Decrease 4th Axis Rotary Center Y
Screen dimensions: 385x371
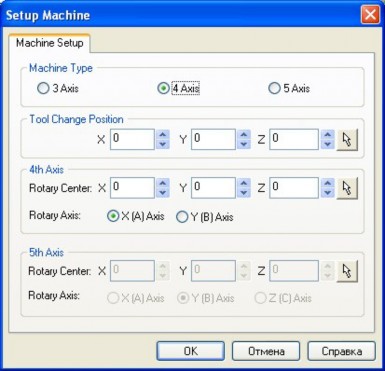point(244,193)
